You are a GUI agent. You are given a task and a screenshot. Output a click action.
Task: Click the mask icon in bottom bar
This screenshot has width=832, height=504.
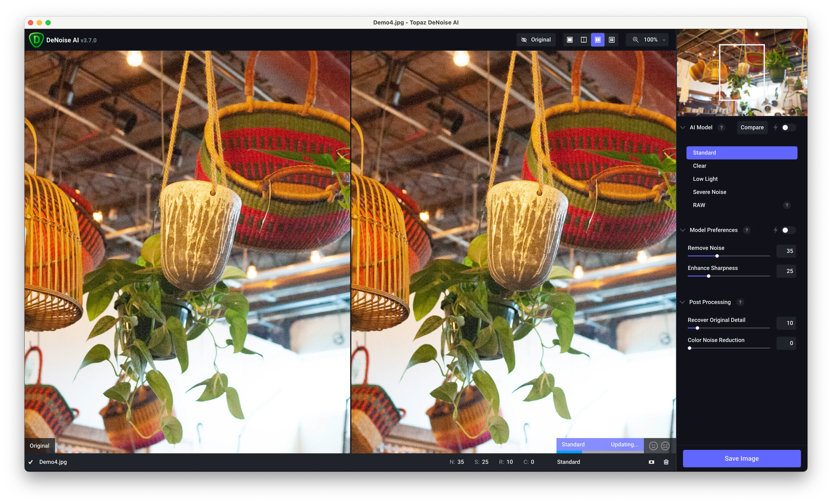[x=651, y=462]
